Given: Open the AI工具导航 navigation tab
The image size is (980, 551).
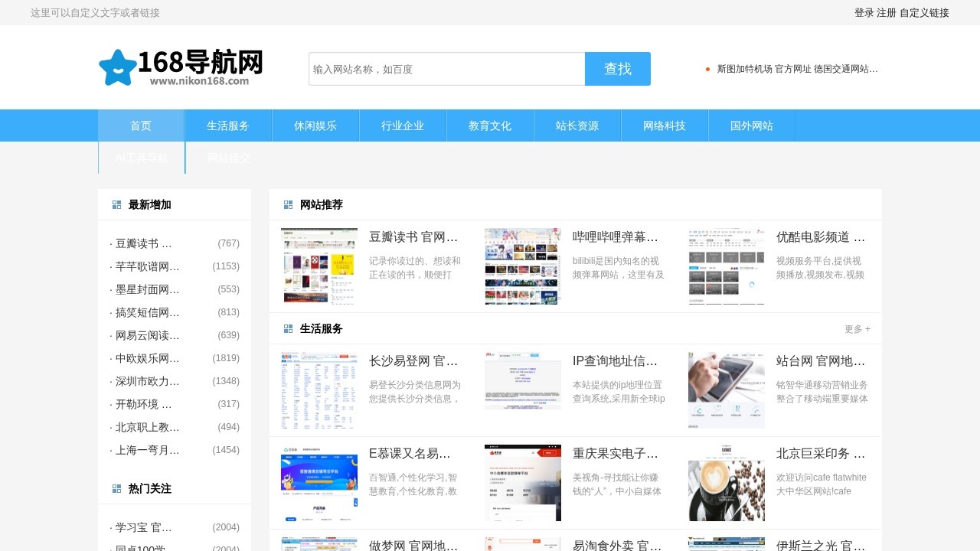Looking at the screenshot, I should [x=142, y=158].
